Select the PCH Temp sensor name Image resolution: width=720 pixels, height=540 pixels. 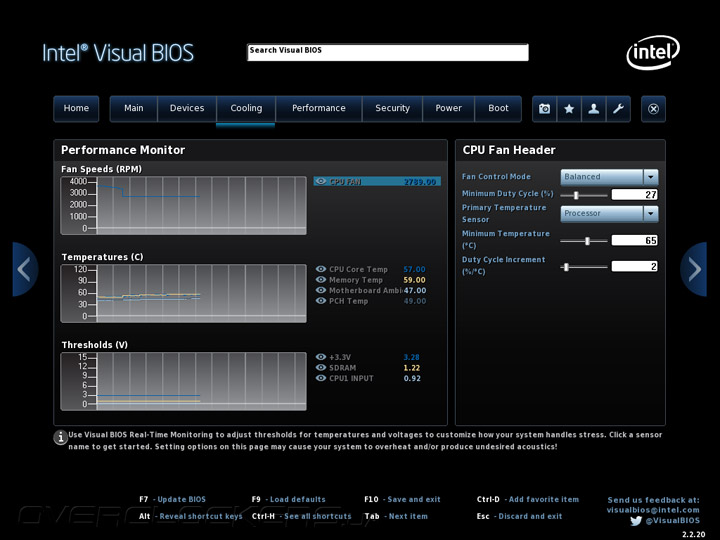pos(349,301)
